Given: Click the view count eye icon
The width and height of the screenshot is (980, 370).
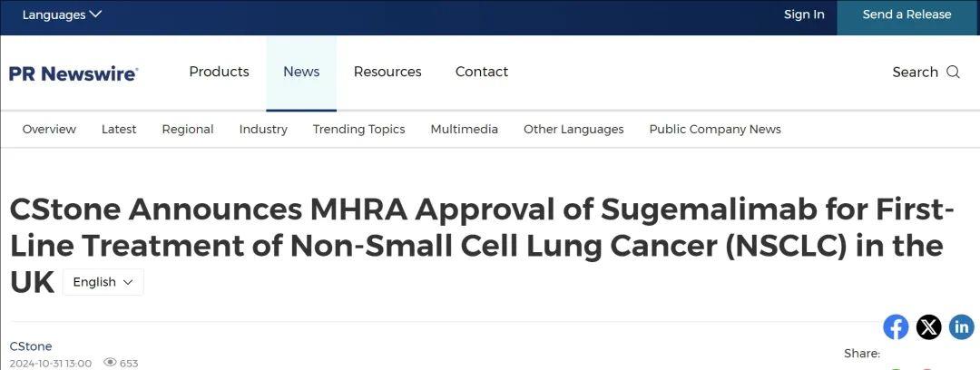Looking at the screenshot, I should [x=110, y=363].
